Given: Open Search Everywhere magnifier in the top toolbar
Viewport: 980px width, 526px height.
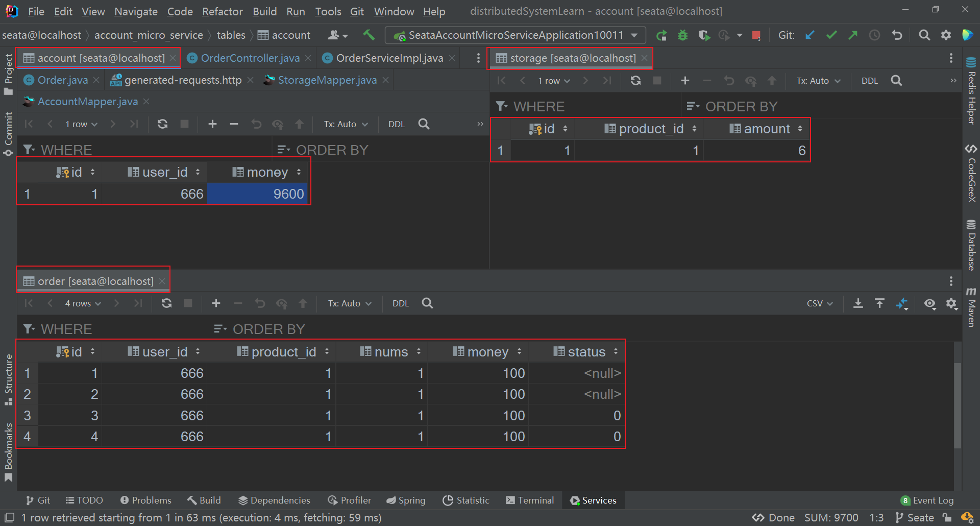Looking at the screenshot, I should pos(924,35).
